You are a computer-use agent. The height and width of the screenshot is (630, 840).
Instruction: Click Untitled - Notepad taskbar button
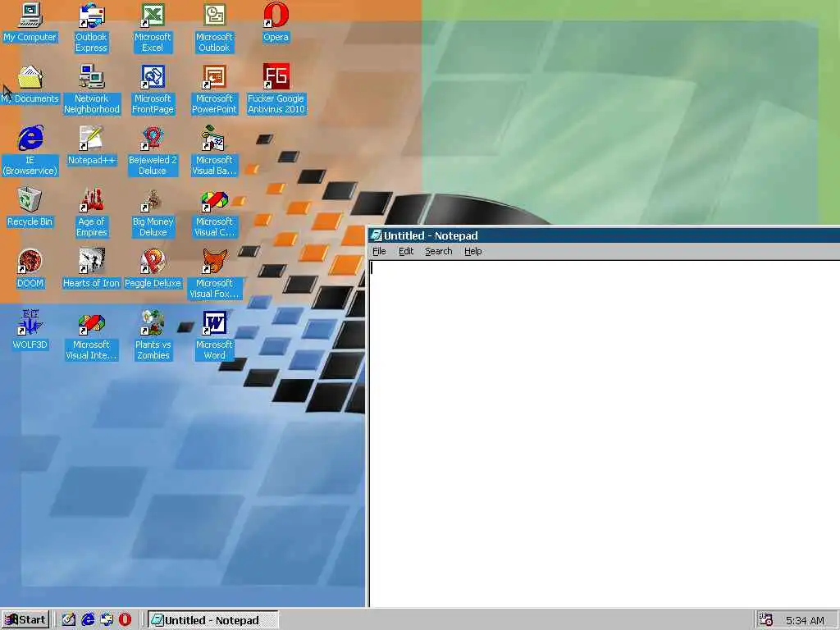213,620
